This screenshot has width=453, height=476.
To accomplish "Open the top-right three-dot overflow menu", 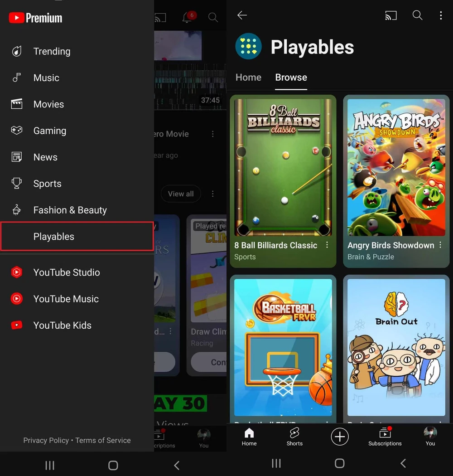I will 441,15.
